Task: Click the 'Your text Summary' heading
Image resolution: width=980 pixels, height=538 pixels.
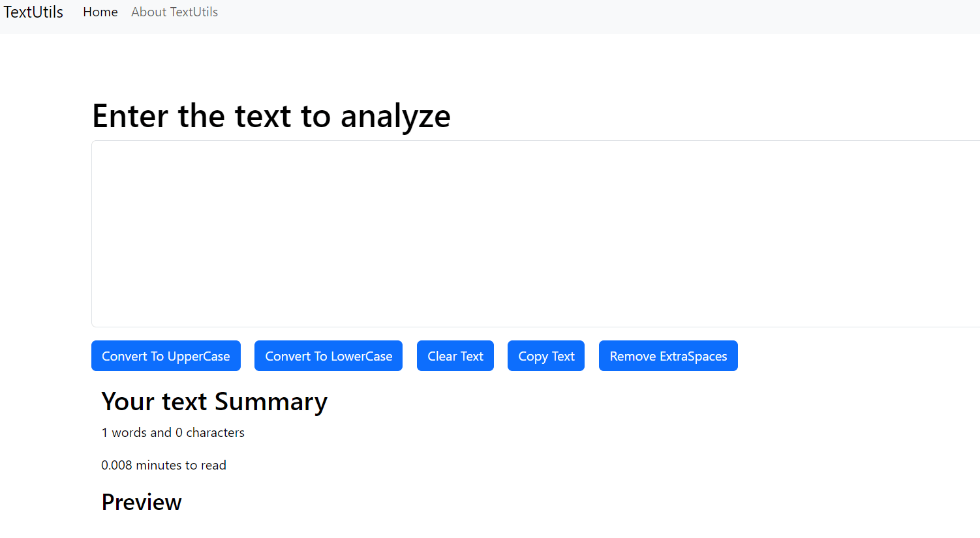Action: [214, 402]
